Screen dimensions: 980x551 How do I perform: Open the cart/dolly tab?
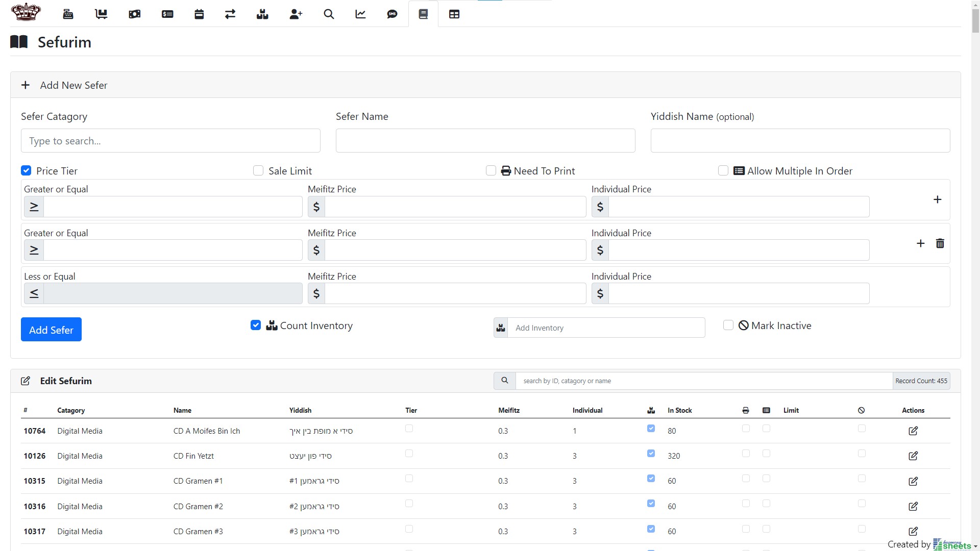point(101,14)
